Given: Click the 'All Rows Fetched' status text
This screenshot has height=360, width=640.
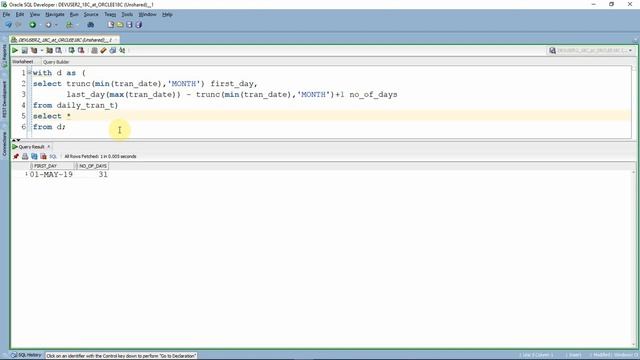Looking at the screenshot, I should (x=100, y=157).
